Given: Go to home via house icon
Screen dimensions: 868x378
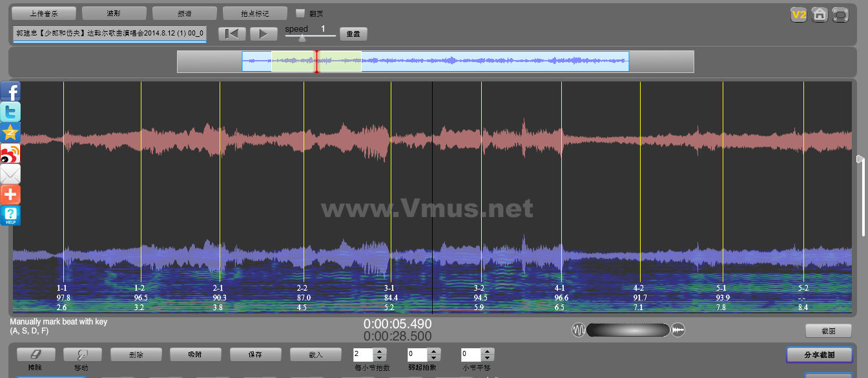Looking at the screenshot, I should click(x=820, y=15).
